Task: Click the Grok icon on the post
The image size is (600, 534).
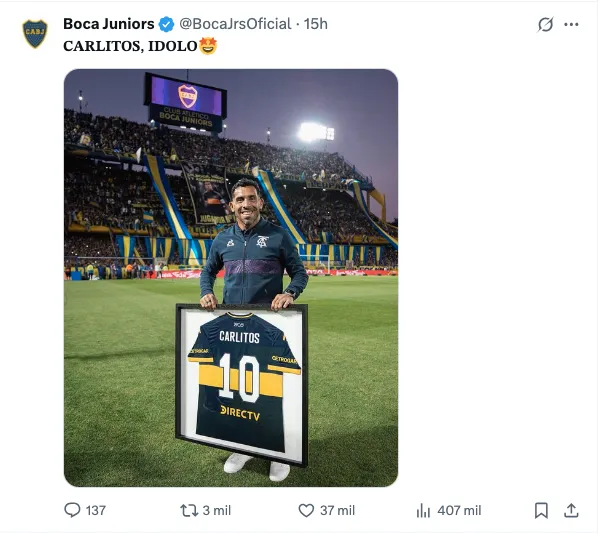Action: click(x=545, y=24)
